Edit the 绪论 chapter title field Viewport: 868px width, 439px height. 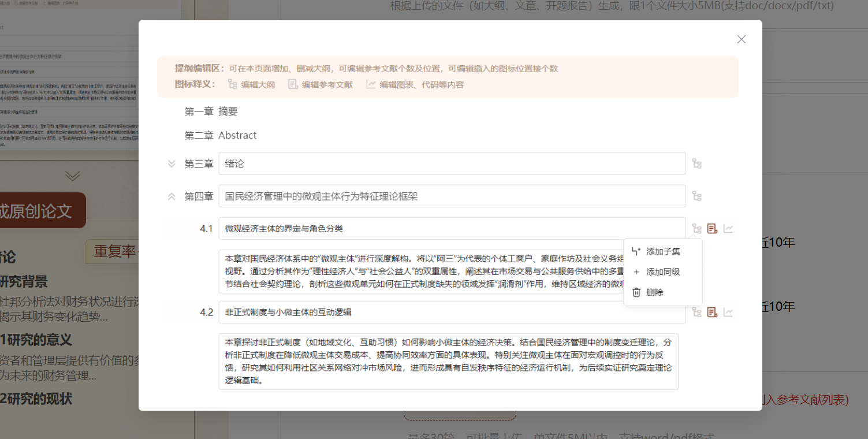click(452, 163)
